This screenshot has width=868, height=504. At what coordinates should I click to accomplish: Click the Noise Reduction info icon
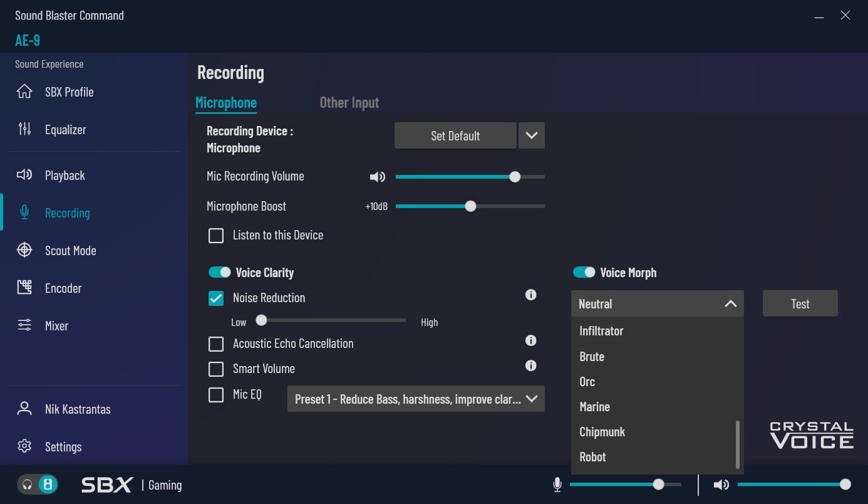point(531,295)
